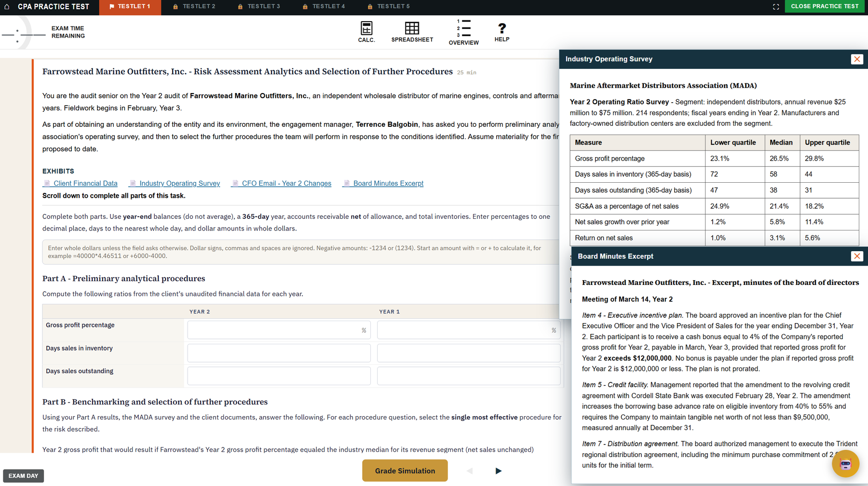The height and width of the screenshot is (486, 868).
Task: Click median days sales outstanding 38
Action: [x=773, y=190]
